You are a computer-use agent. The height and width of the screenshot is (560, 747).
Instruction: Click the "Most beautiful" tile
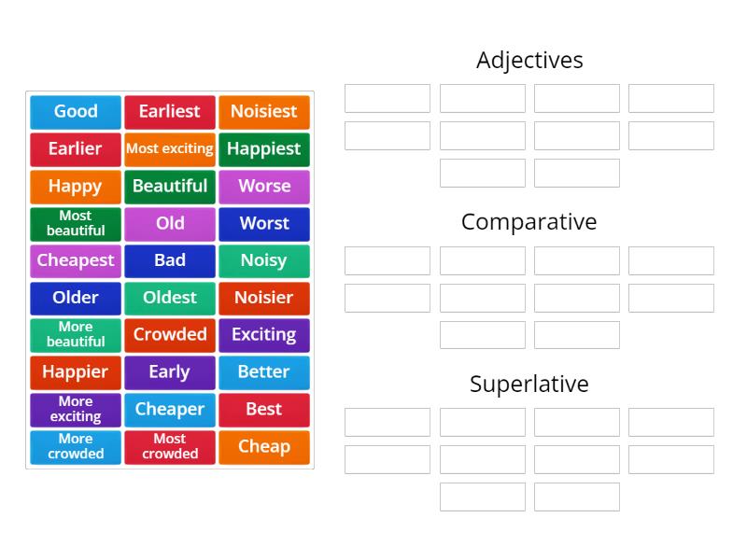tap(75, 224)
